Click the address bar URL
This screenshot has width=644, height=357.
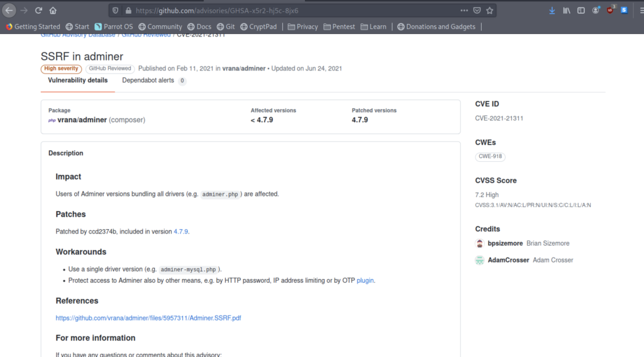217,11
